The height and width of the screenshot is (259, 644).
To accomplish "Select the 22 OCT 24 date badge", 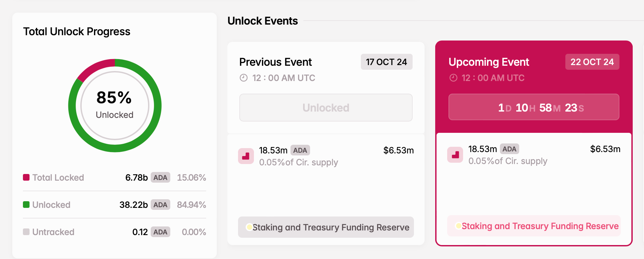I will [x=592, y=62].
